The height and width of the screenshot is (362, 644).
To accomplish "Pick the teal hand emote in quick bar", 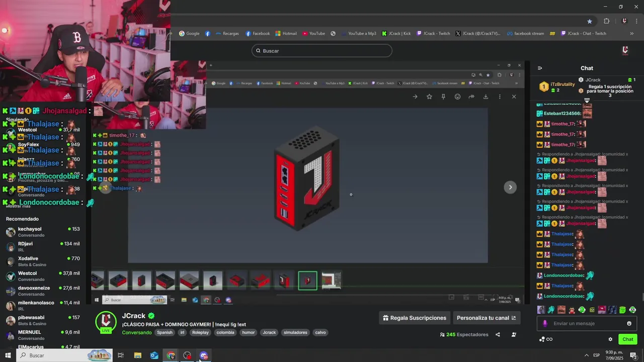I will coord(551,310).
